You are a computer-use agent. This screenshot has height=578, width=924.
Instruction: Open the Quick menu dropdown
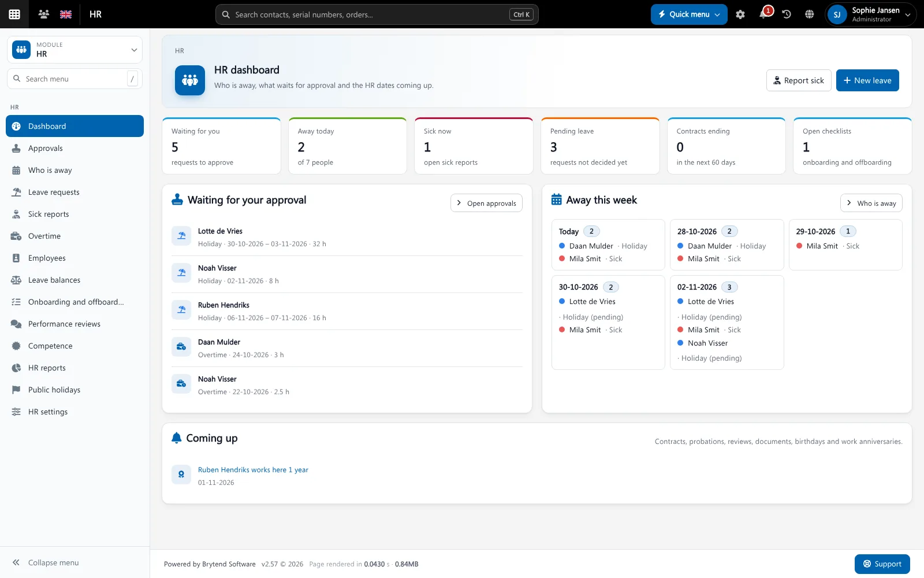[x=689, y=14]
